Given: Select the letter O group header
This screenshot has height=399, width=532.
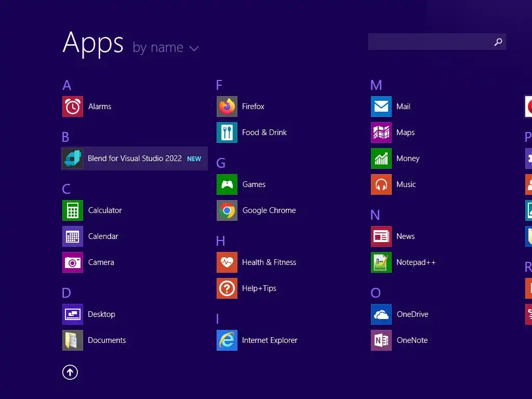Looking at the screenshot, I should 376,293.
